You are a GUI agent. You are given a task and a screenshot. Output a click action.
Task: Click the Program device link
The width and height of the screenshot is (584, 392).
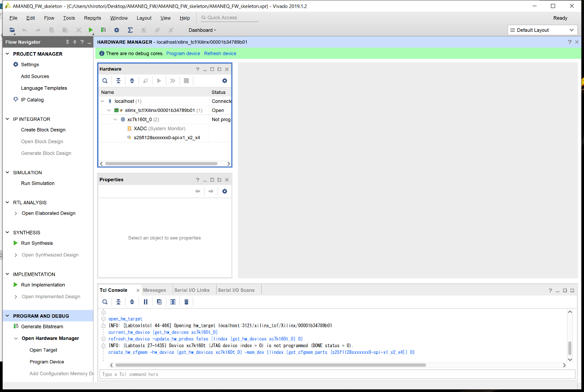click(183, 53)
